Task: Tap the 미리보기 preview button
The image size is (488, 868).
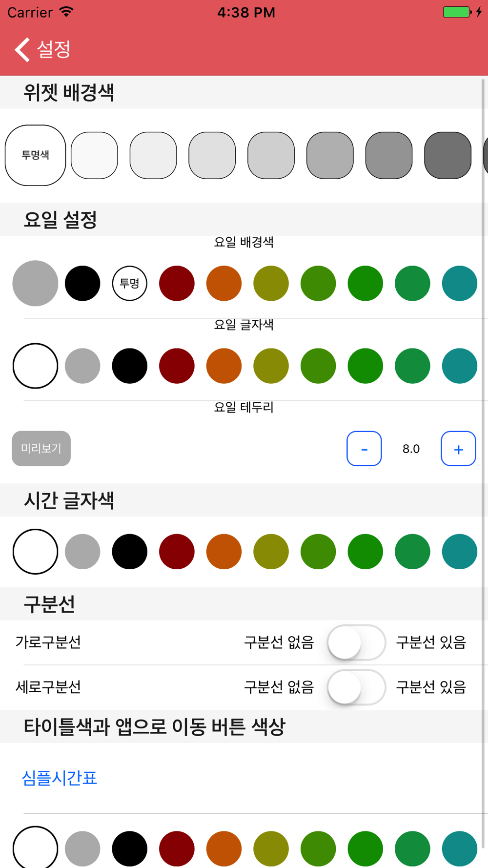Action: click(41, 449)
